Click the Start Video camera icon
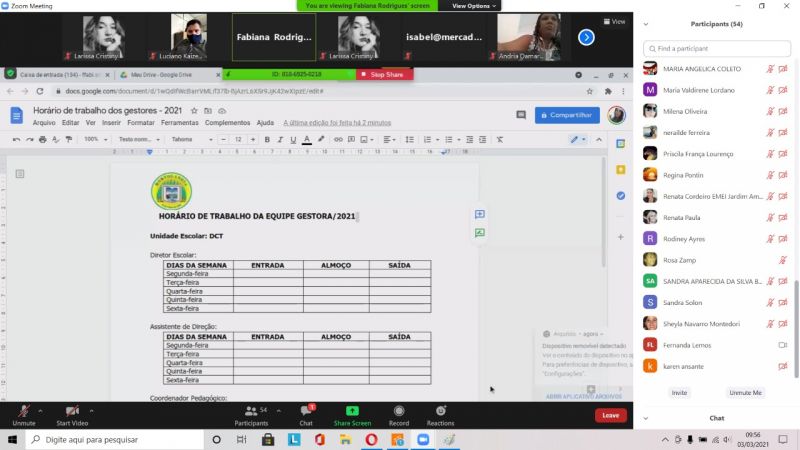 pyautogui.click(x=72, y=411)
